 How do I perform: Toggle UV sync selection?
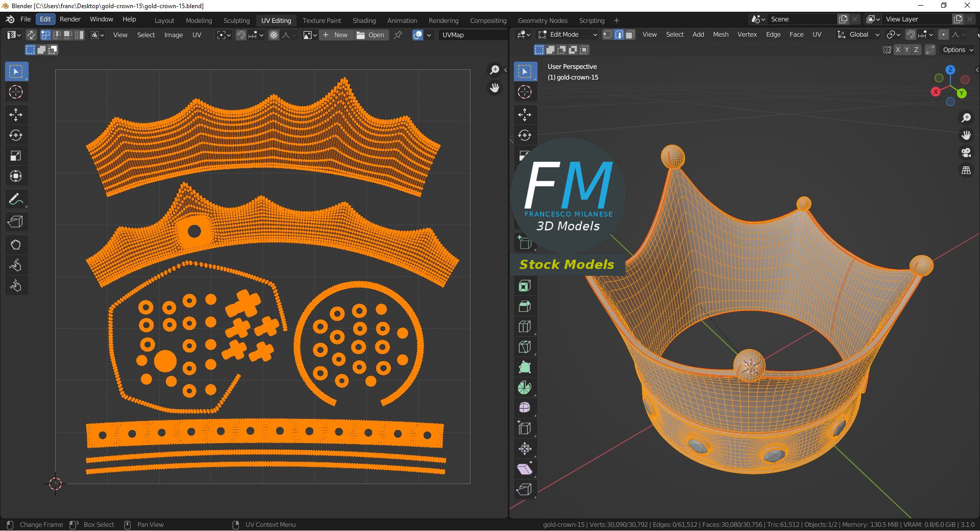pyautogui.click(x=31, y=35)
